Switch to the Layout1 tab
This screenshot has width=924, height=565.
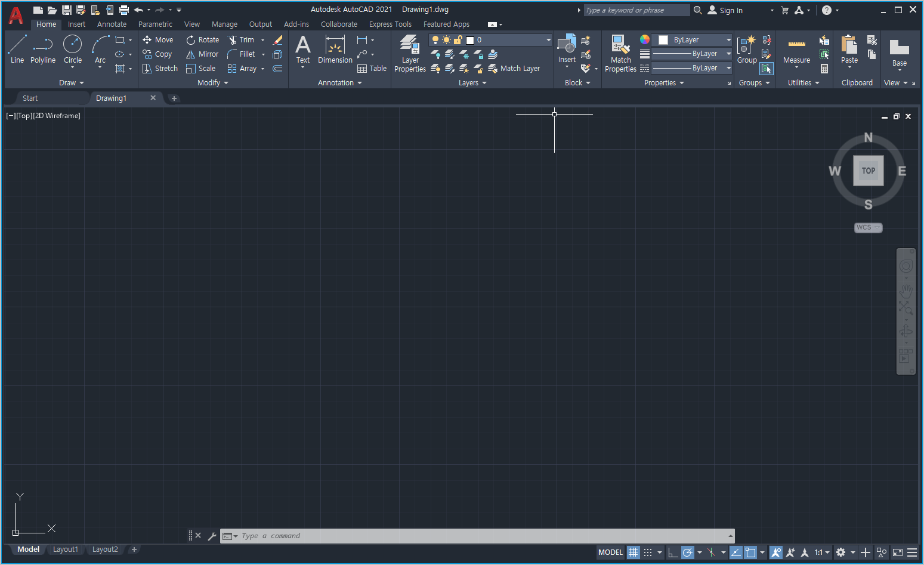66,549
